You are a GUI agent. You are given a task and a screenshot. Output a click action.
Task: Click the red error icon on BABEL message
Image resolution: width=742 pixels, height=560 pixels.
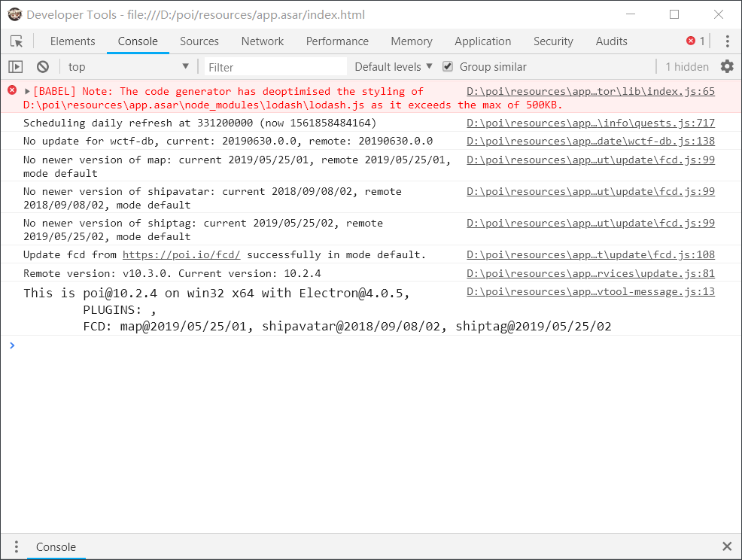[12, 90]
